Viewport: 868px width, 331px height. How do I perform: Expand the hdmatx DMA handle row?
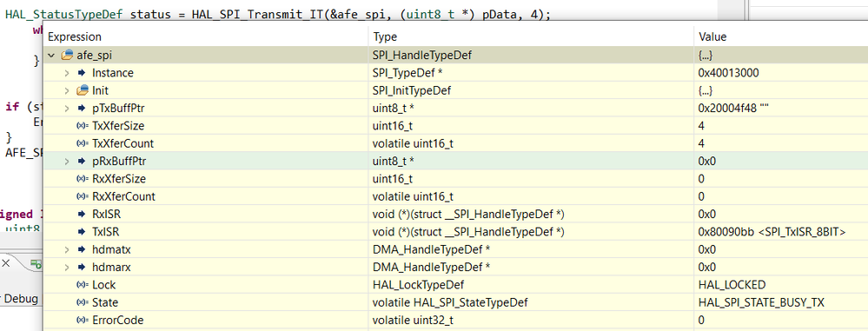point(67,249)
